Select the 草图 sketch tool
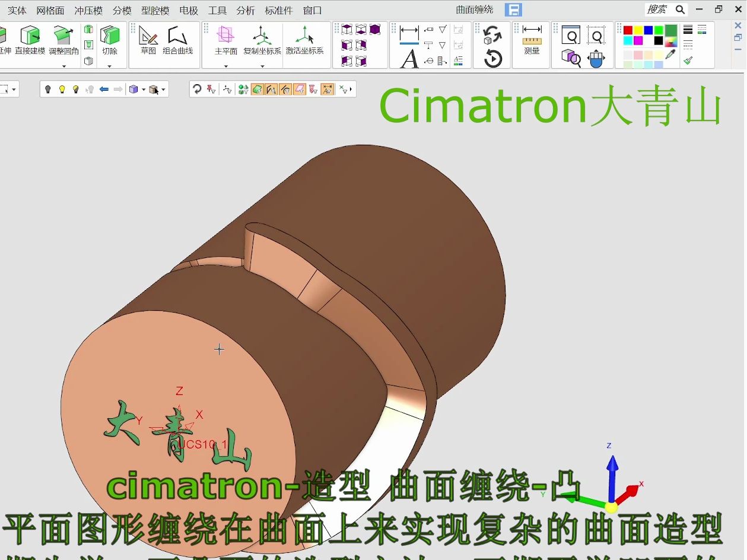747x560 pixels. 148,40
